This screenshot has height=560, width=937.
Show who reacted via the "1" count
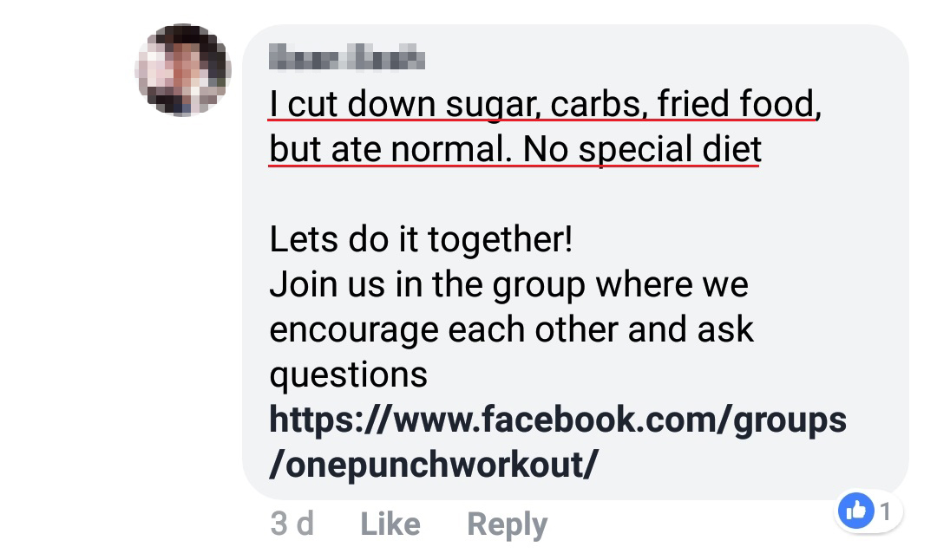coord(886,511)
